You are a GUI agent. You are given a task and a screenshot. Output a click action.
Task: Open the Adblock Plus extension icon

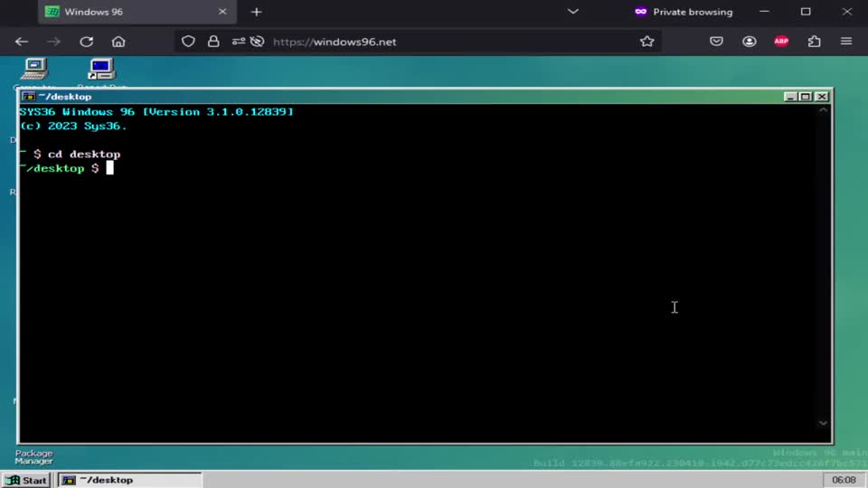coord(781,42)
